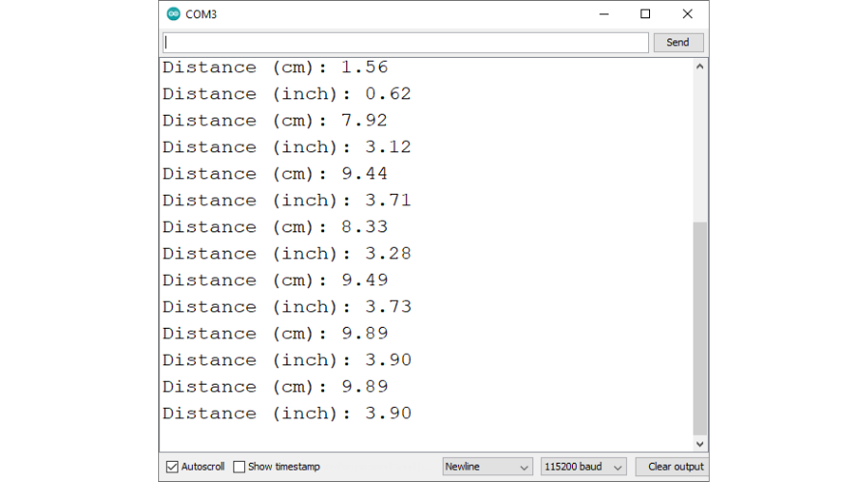Click the scrollbar track above the thumb
Screen dimensions: 868x482
coord(700,145)
